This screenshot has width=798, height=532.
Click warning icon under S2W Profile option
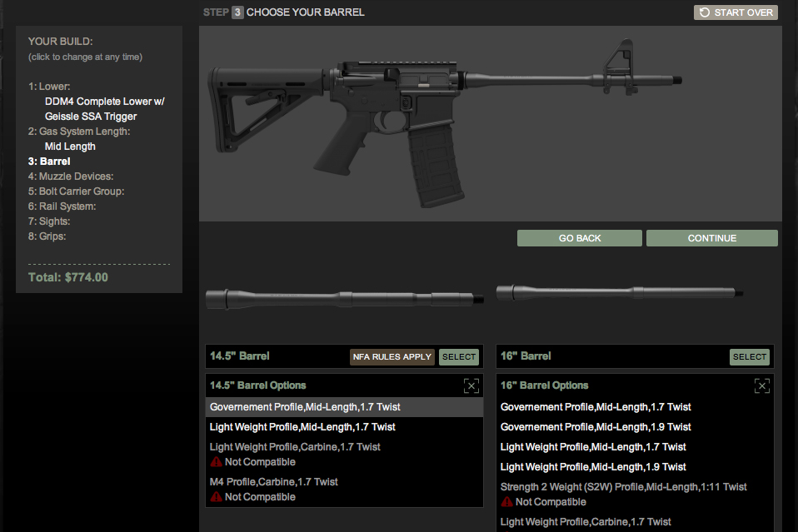pos(507,502)
